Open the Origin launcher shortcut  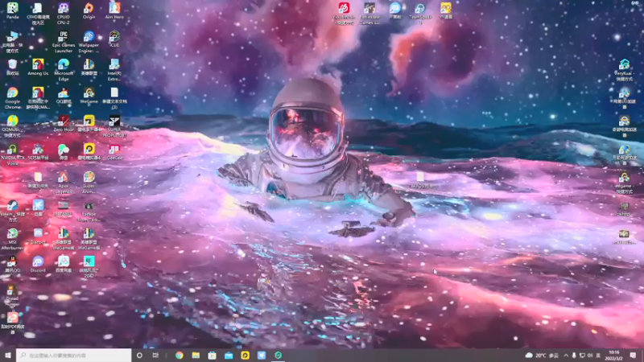pyautogui.click(x=89, y=10)
